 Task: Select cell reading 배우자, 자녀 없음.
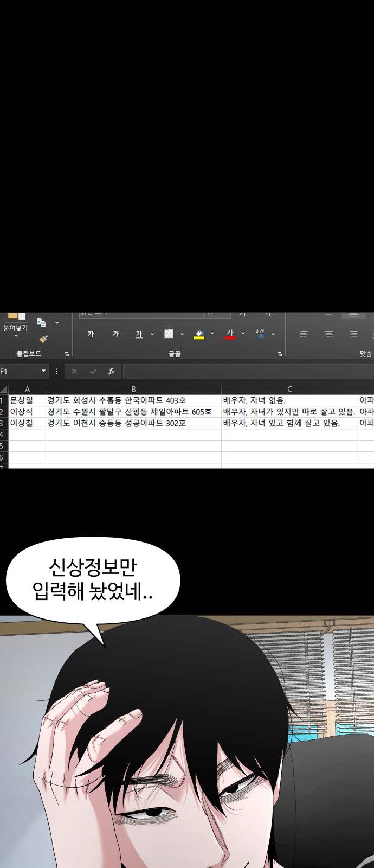pos(289,400)
